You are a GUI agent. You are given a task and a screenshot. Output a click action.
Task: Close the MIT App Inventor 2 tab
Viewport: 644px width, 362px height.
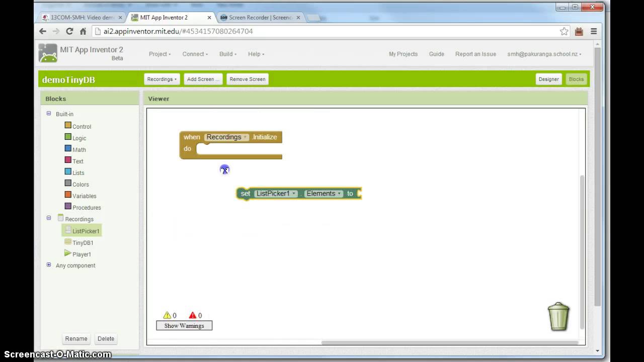[x=209, y=18]
